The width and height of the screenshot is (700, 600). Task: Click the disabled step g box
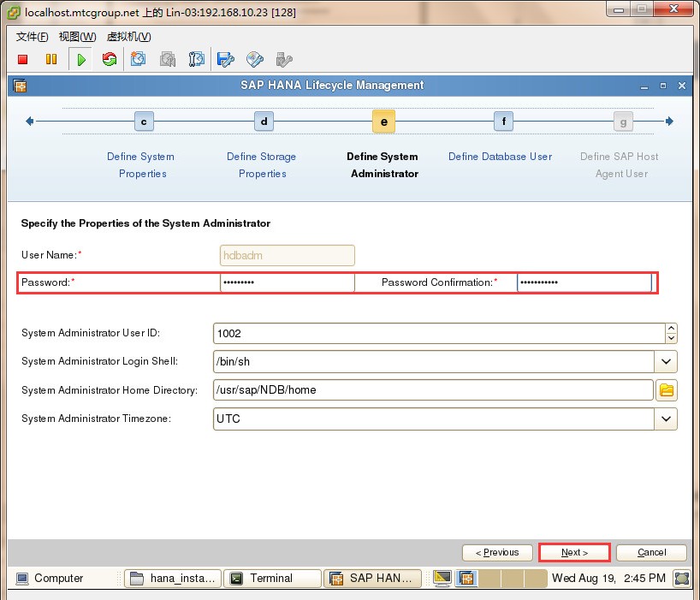click(623, 122)
